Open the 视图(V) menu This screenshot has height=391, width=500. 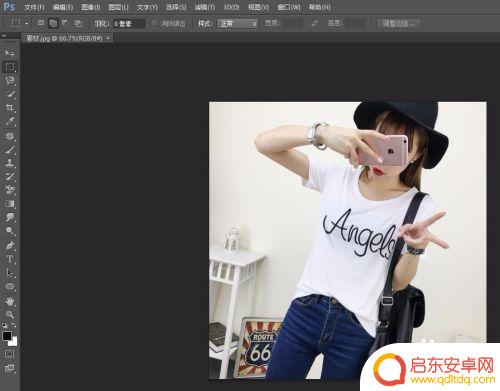[258, 7]
